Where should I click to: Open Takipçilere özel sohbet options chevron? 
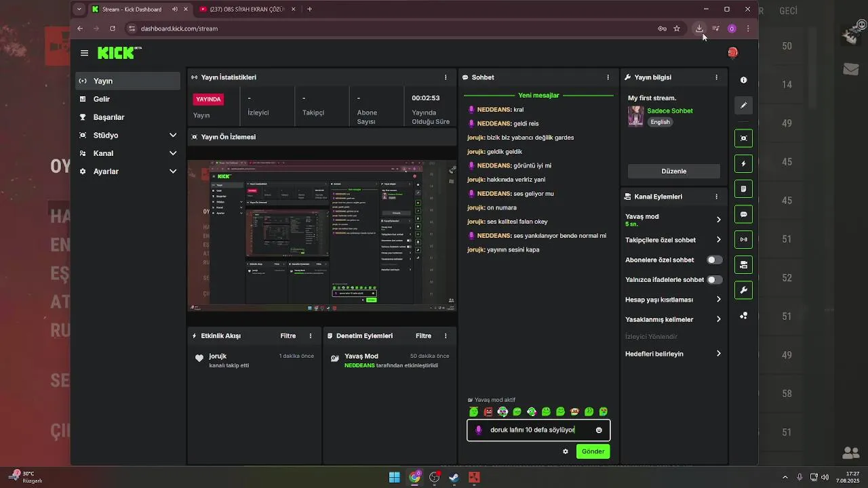[719, 240]
